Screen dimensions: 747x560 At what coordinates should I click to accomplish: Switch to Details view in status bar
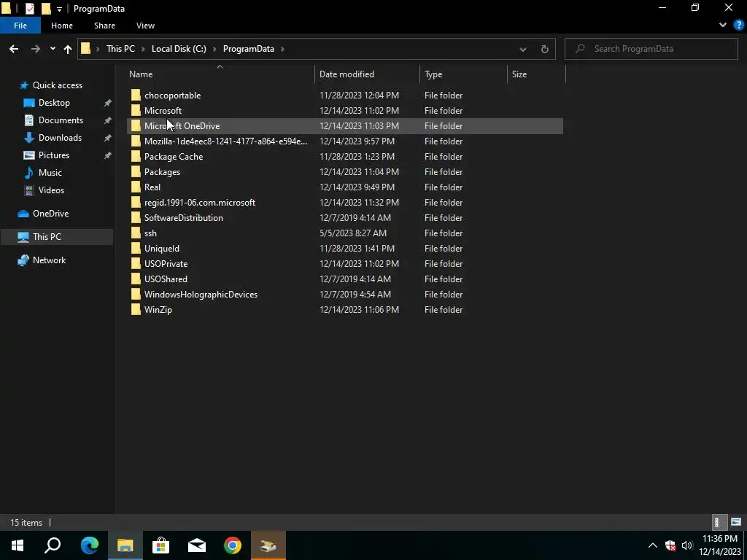(719, 522)
